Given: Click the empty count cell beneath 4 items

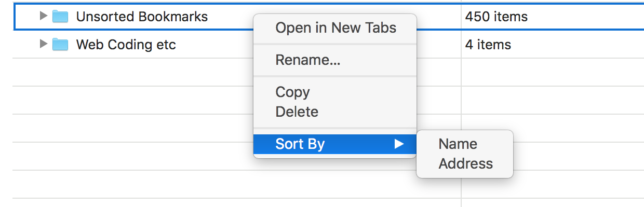Looking at the screenshot, I should [x=553, y=72].
